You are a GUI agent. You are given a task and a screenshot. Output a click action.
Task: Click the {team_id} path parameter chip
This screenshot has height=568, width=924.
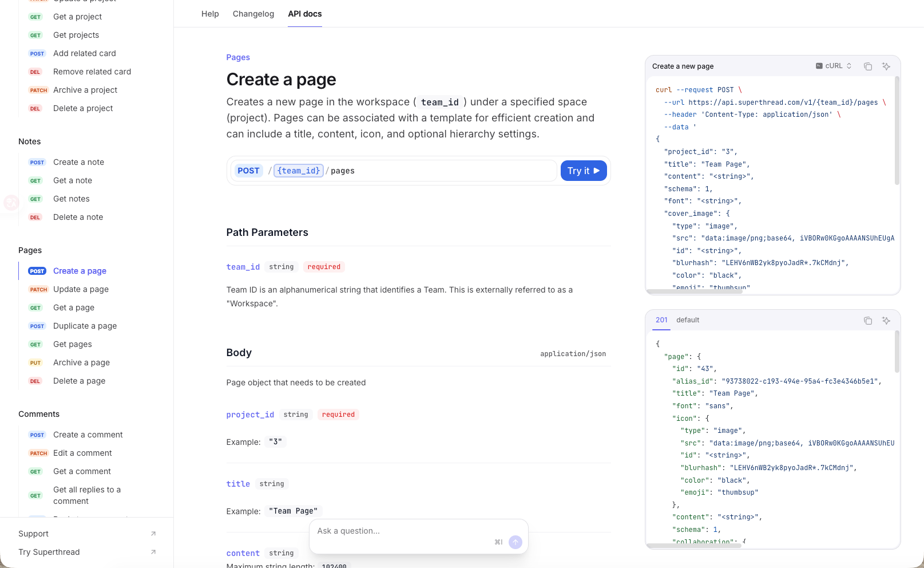tap(299, 171)
